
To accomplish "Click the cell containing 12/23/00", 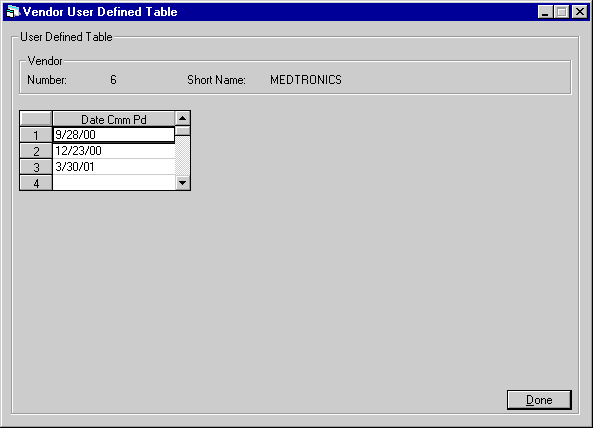I will click(114, 151).
